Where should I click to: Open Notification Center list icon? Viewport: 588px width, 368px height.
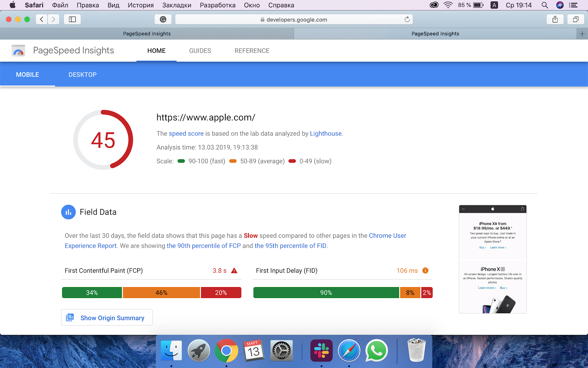pos(573,5)
